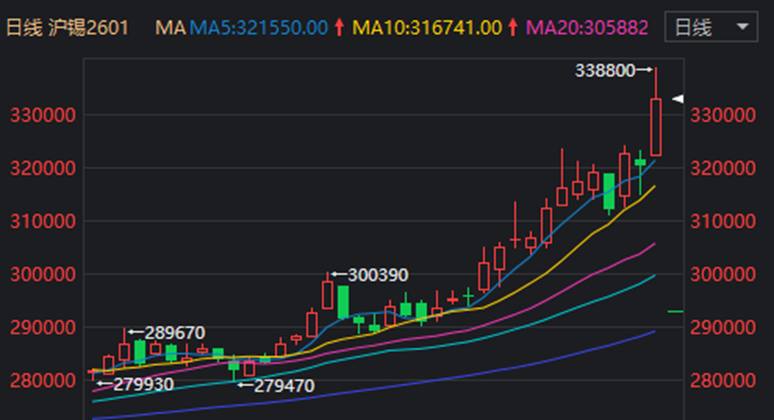
Task: Open the 日线 period dropdown
Action: pos(710,27)
